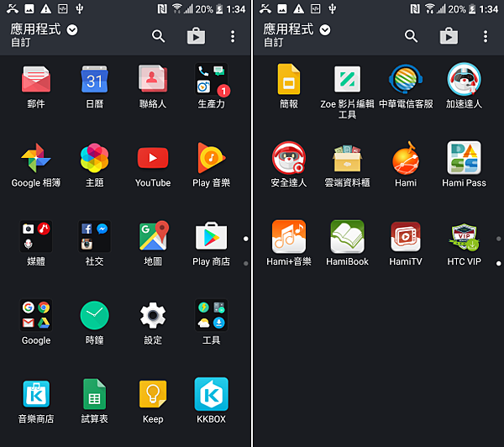Open Play 音樂 app
504x447 pixels.
[212, 158]
